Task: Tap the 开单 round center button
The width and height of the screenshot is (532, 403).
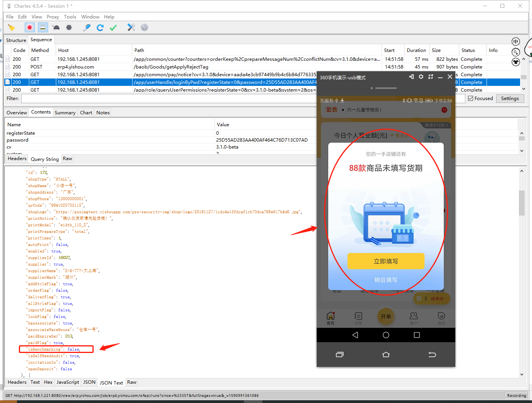Action: [386, 316]
